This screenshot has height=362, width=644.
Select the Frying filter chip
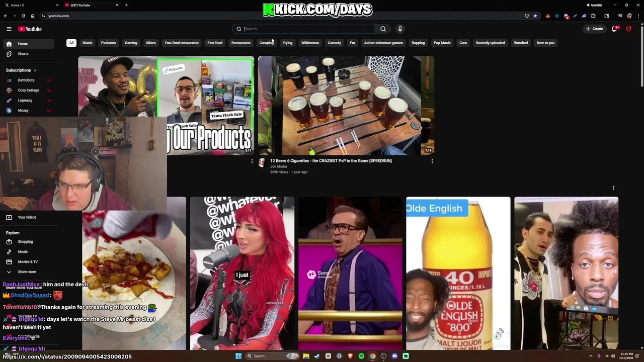click(287, 43)
